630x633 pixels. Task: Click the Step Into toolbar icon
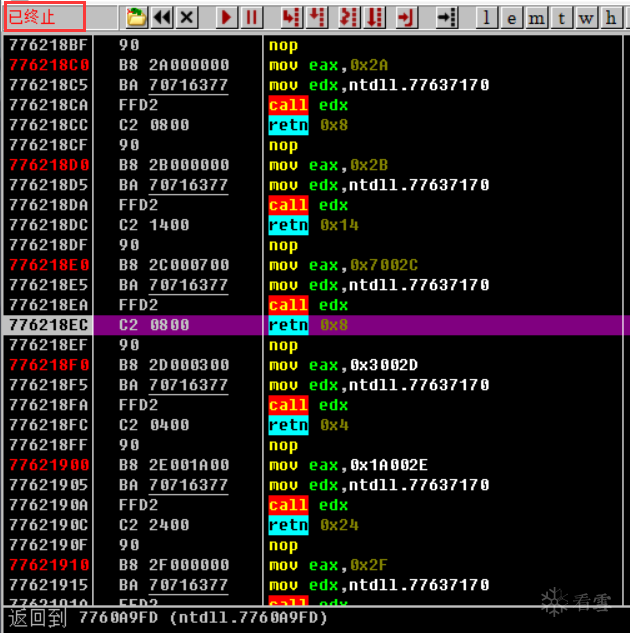(x=291, y=18)
